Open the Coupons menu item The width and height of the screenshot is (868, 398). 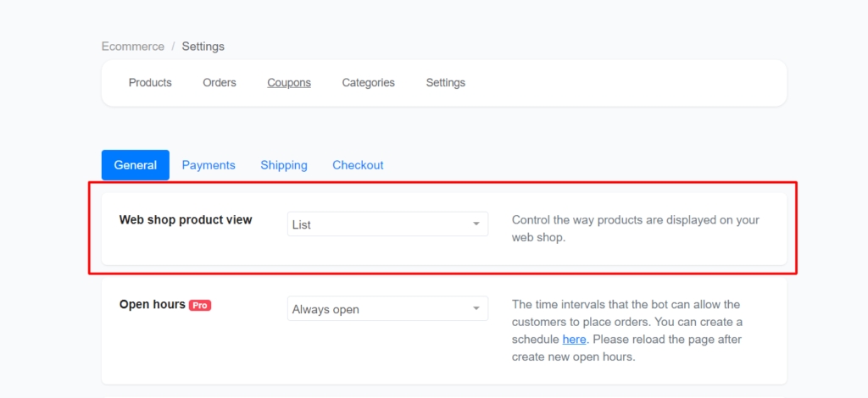[x=289, y=83]
